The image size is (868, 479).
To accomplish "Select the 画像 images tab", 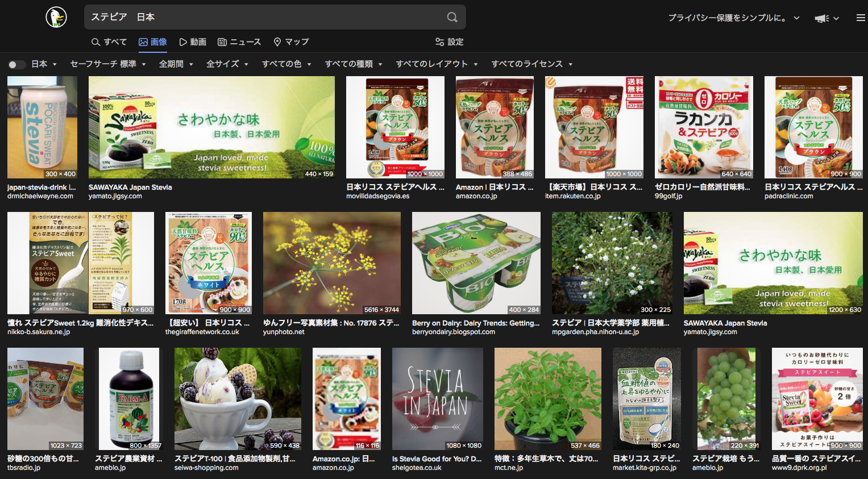I will coord(153,42).
